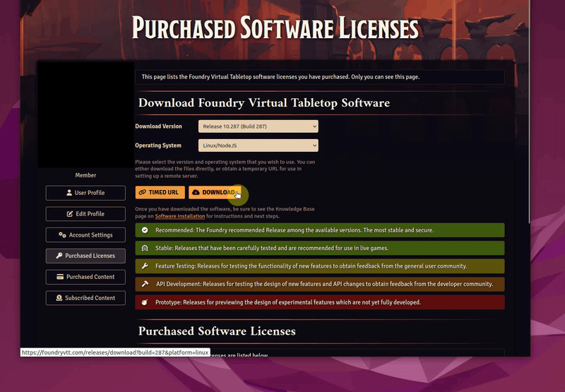This screenshot has height=392, width=565.
Task: Click the page scrollbar on right edge
Action: coord(530,112)
